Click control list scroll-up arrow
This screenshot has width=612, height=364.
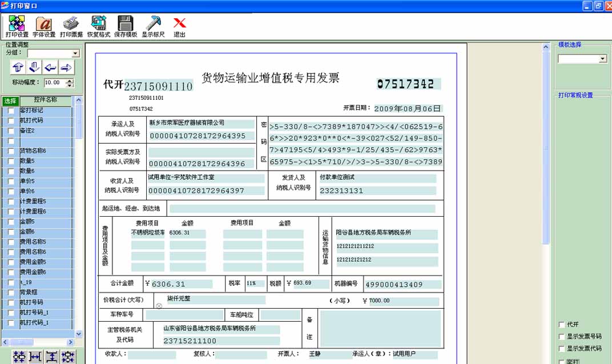[x=78, y=100]
